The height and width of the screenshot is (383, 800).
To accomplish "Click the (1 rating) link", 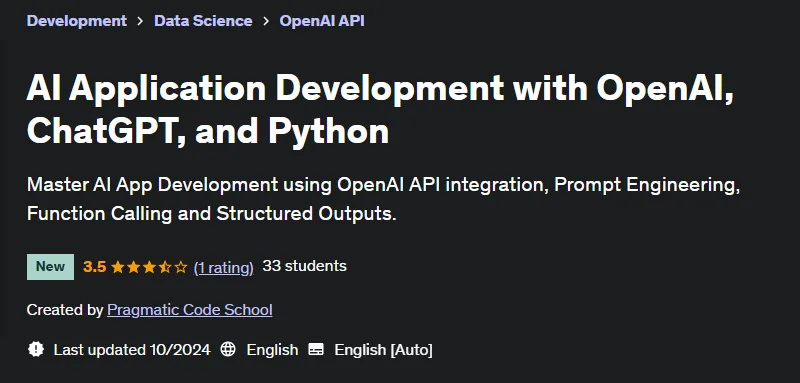I will [223, 267].
